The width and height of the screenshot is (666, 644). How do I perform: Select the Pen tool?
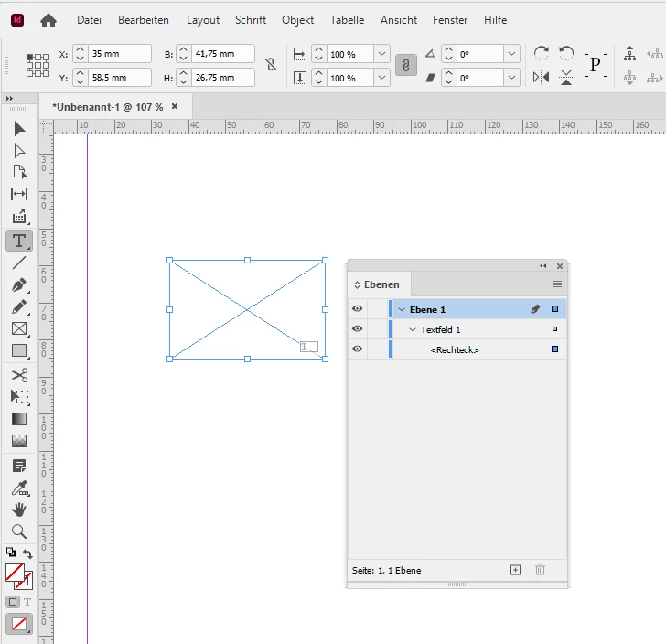19,285
